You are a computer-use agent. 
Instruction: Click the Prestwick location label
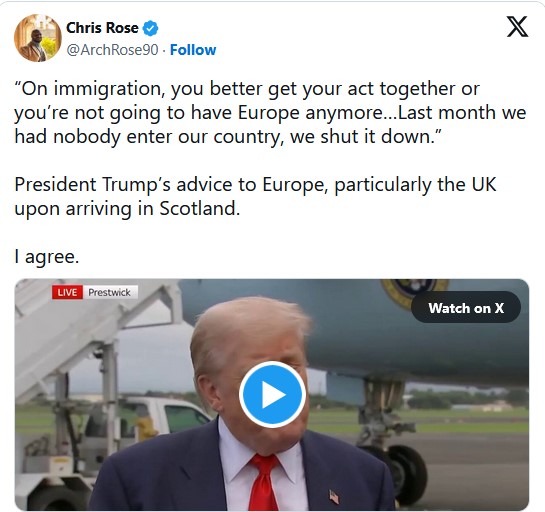click(109, 292)
